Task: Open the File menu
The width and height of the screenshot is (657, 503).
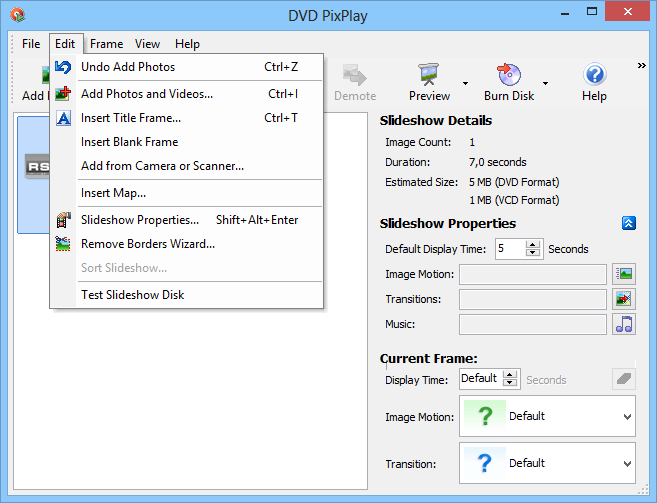Action: (x=31, y=44)
